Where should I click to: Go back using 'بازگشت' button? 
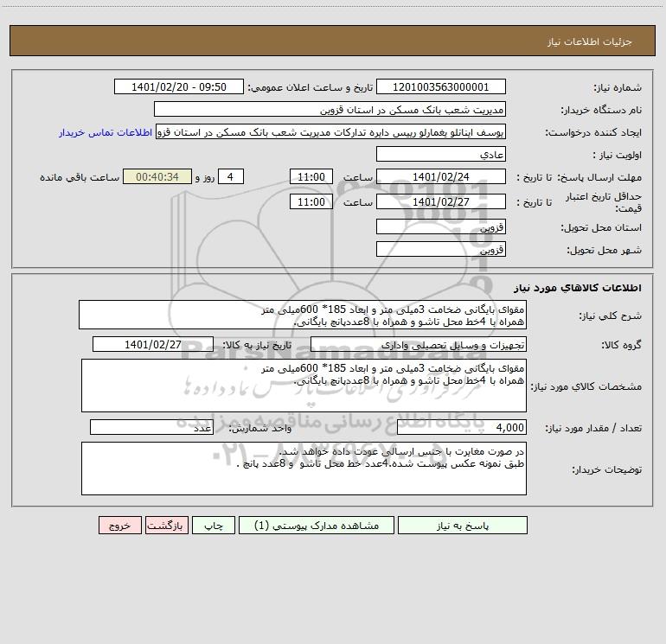coord(166,526)
